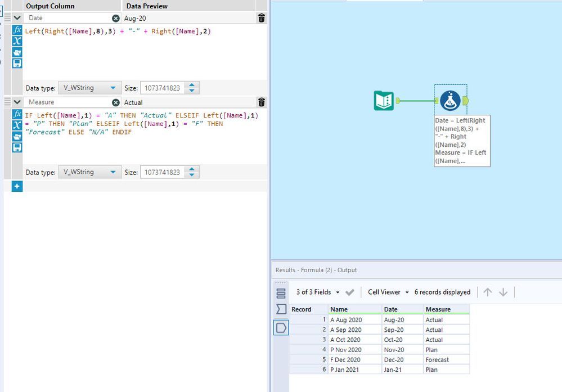Select cell 'Forecast' in Measure column
This screenshot has width=562, height=392.
coord(446,359)
